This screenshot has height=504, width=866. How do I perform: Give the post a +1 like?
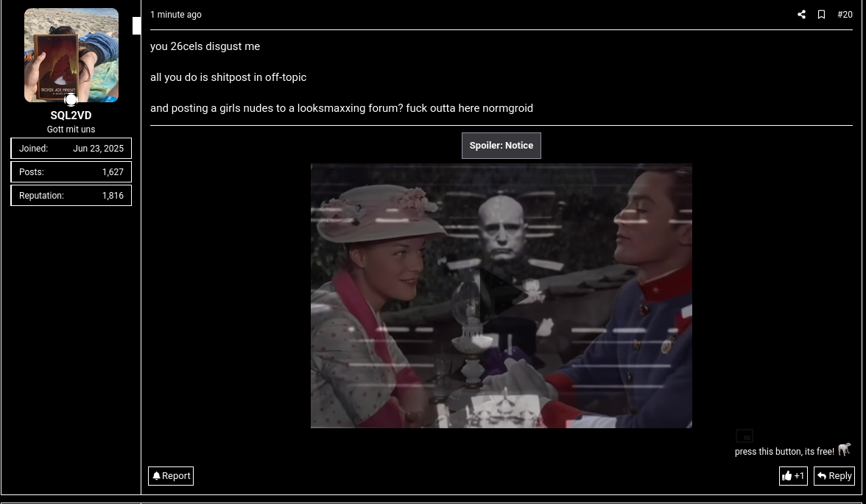(x=793, y=476)
